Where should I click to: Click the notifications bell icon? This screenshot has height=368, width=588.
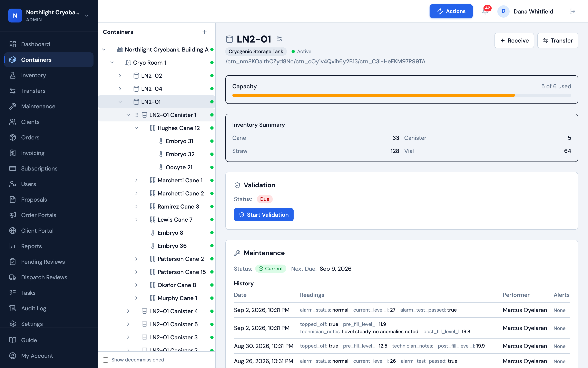(x=485, y=11)
